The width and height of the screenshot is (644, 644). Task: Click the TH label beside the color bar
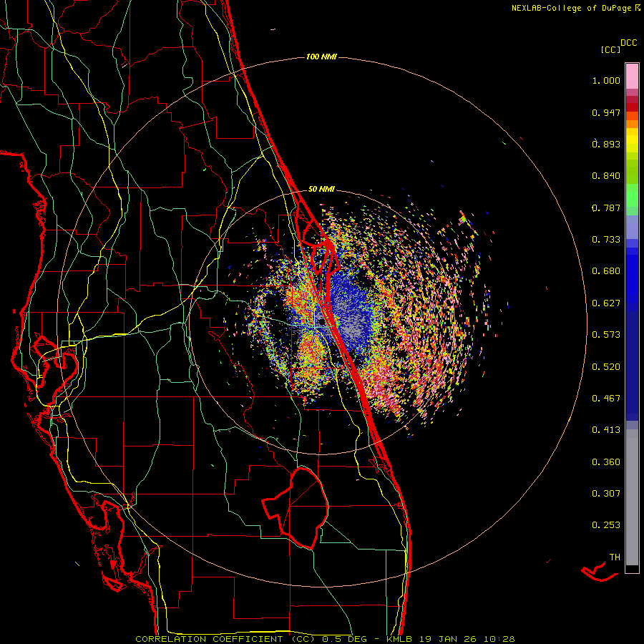615,557
